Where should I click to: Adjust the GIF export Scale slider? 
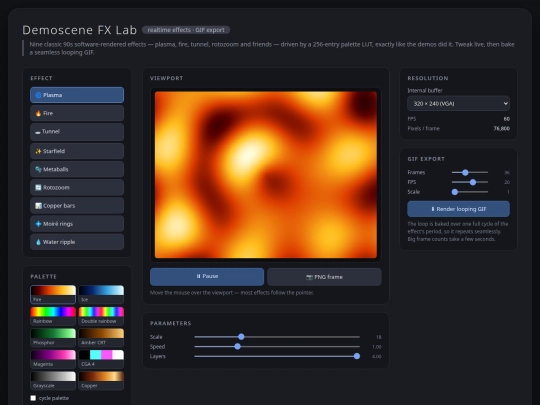[470, 192]
